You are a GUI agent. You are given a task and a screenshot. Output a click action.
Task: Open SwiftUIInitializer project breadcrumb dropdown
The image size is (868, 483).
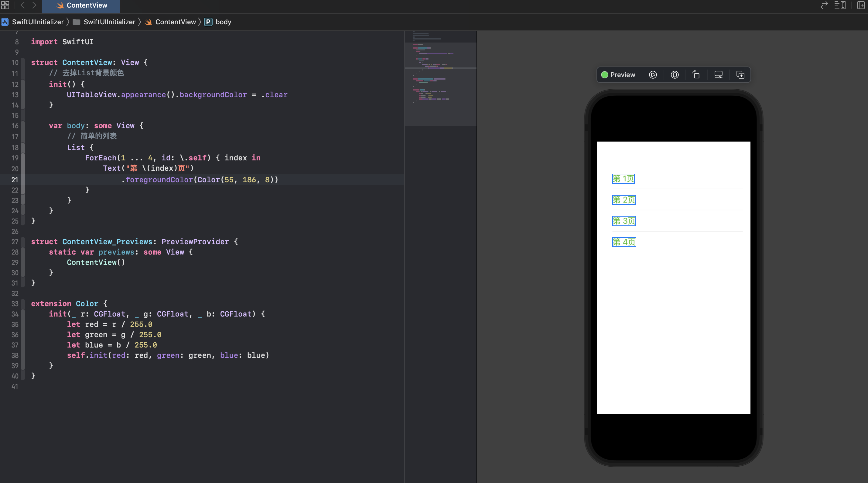pyautogui.click(x=37, y=22)
